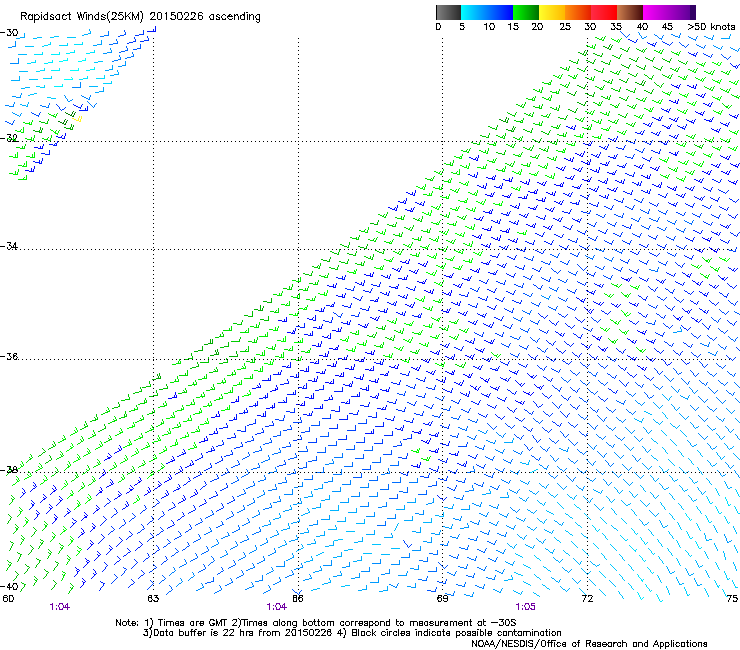Click the note line starting '3)Data buffer is 22 hrs'
This screenshot has width=740, height=650.
click(352, 633)
